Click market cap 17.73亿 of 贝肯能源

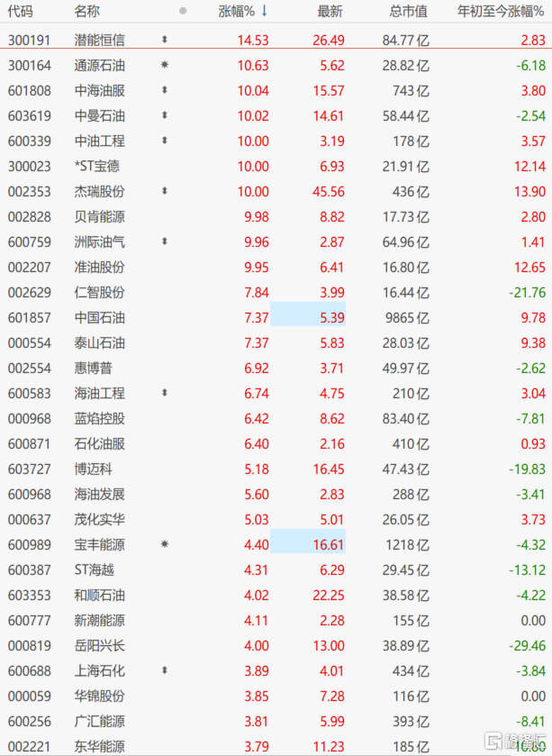point(405,216)
